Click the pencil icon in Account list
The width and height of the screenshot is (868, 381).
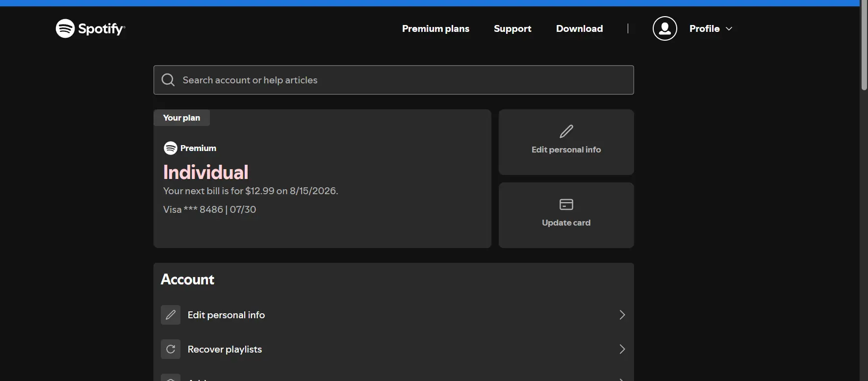pyautogui.click(x=171, y=315)
